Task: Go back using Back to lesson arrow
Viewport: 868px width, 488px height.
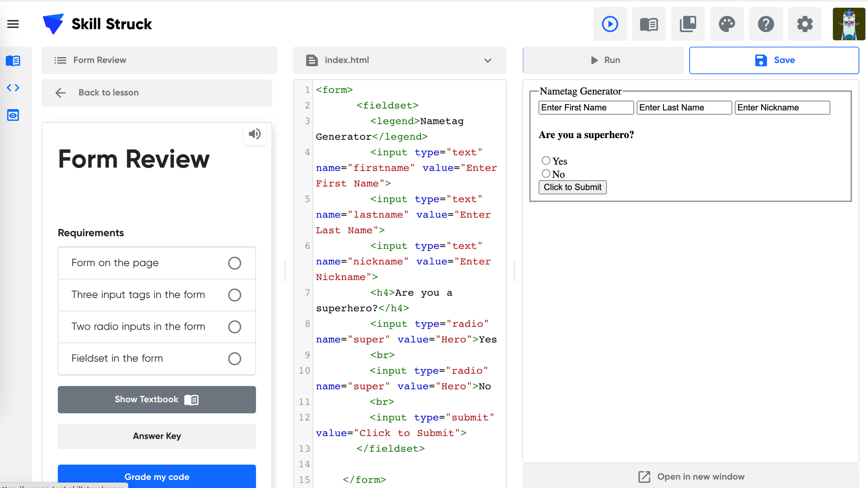Action: [x=61, y=93]
